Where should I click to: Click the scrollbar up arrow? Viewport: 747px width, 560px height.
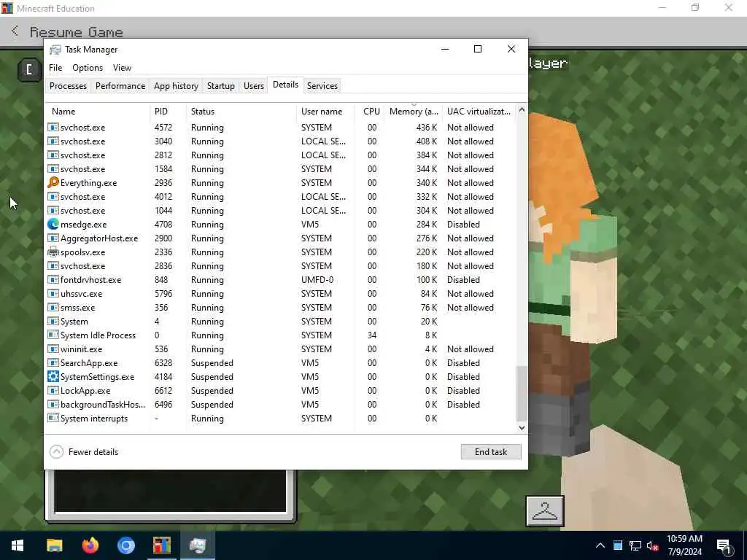click(x=522, y=109)
